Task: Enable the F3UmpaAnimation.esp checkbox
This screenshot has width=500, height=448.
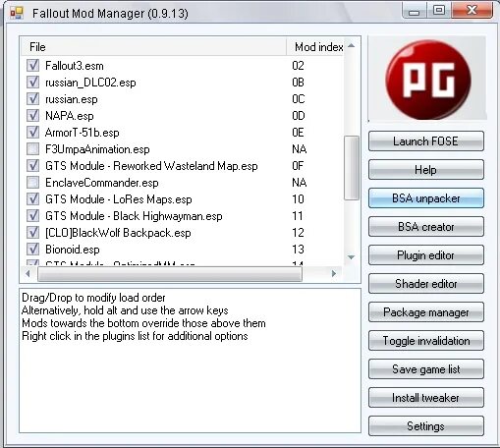Action: click(32, 149)
